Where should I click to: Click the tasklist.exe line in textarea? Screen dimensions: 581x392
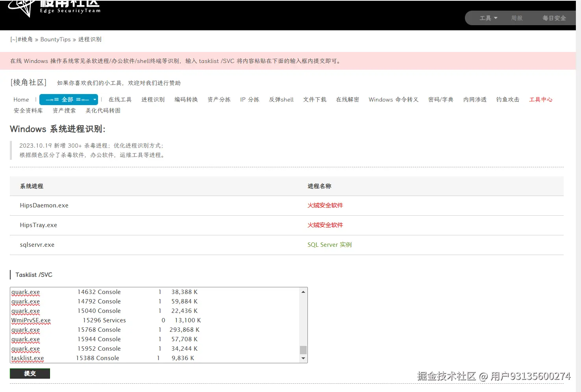click(x=103, y=358)
